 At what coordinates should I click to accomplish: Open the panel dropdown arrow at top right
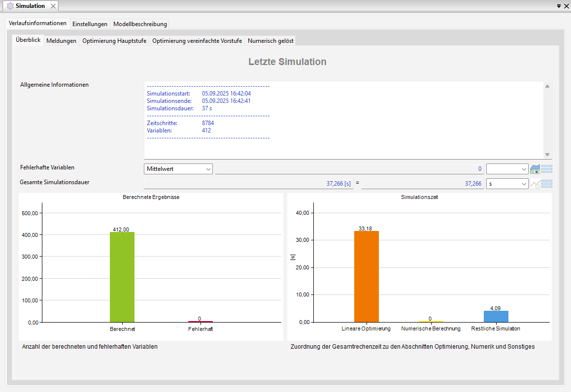click(x=559, y=6)
